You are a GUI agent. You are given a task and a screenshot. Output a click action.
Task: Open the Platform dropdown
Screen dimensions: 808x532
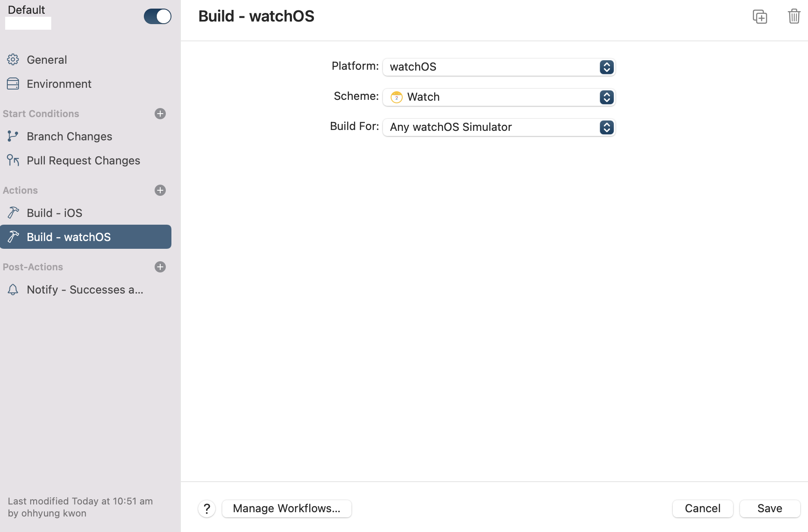[499, 67]
